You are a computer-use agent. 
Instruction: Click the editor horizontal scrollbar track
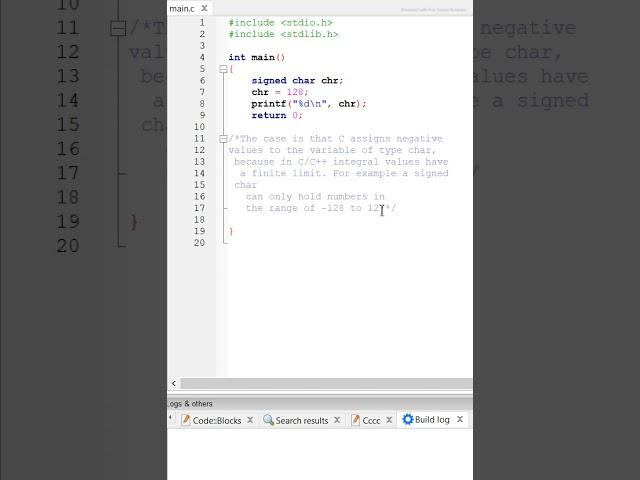326,383
